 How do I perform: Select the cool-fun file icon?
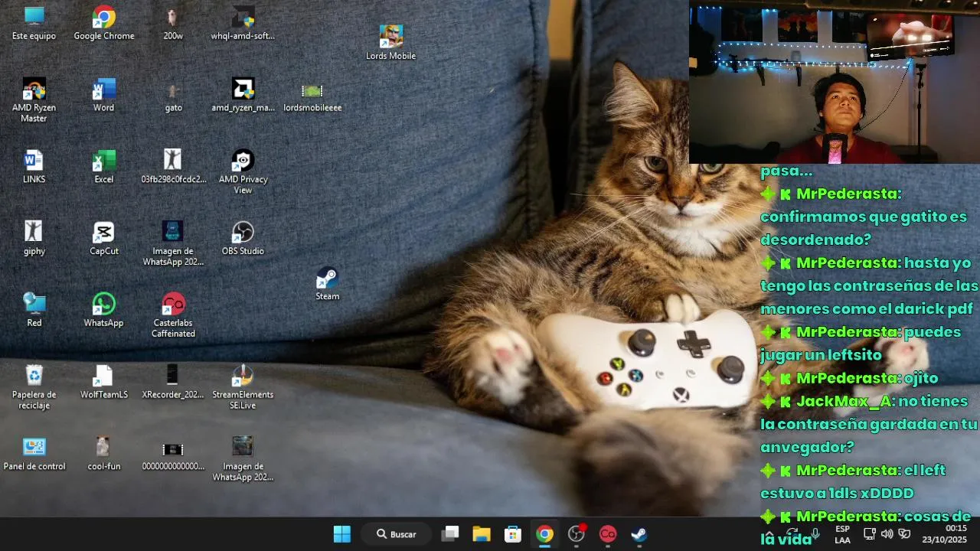(103, 454)
